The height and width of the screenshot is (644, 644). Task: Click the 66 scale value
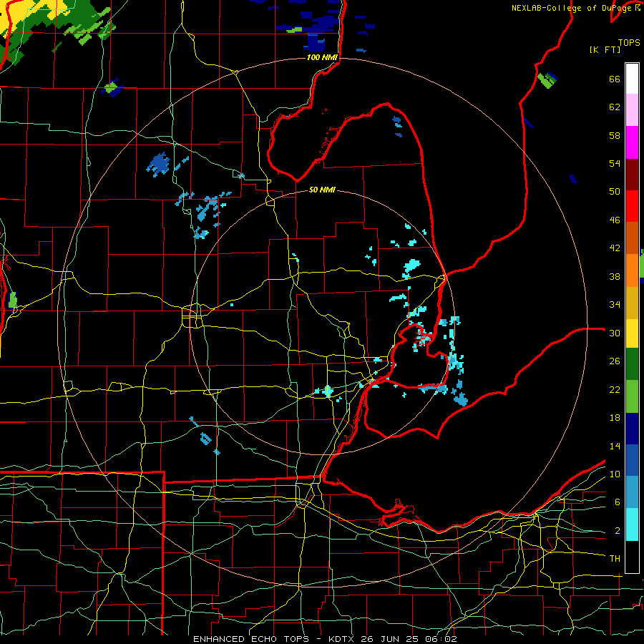[x=615, y=79]
